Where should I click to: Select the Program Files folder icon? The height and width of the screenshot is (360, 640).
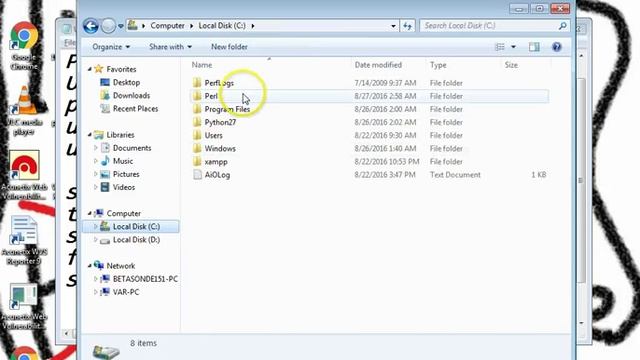pyautogui.click(x=197, y=109)
